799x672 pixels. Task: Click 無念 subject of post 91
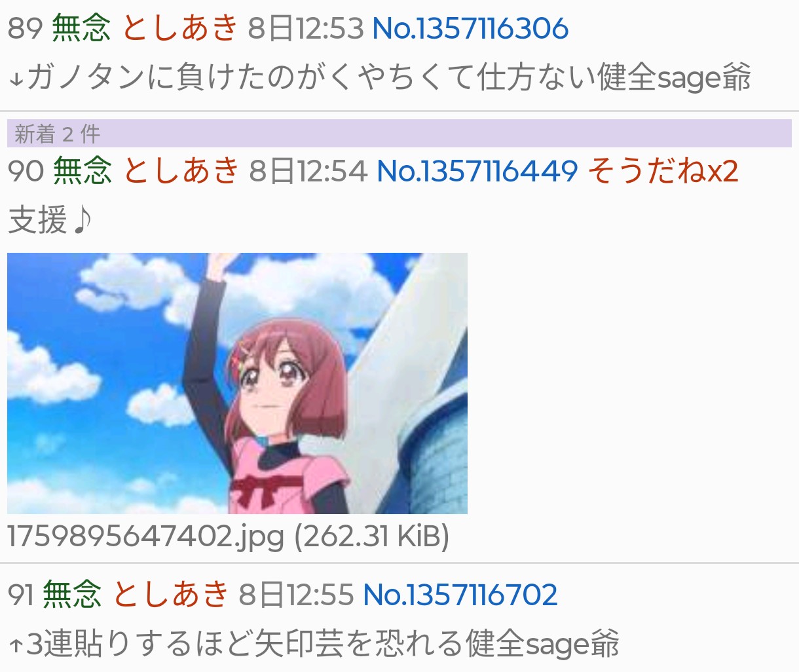pyautogui.click(x=72, y=594)
